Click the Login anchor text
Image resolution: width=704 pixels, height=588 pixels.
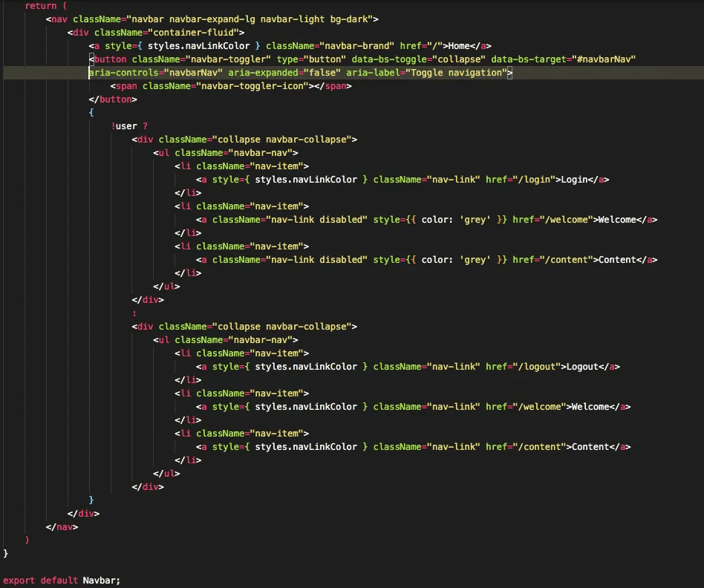[576, 179]
